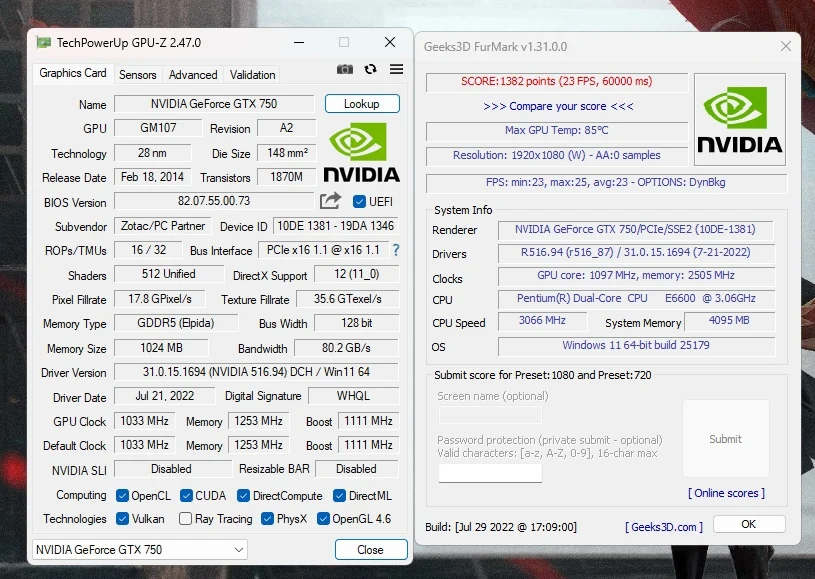Click the BIOS Version value 82.07.55.00.73
815x579 pixels.
click(214, 201)
